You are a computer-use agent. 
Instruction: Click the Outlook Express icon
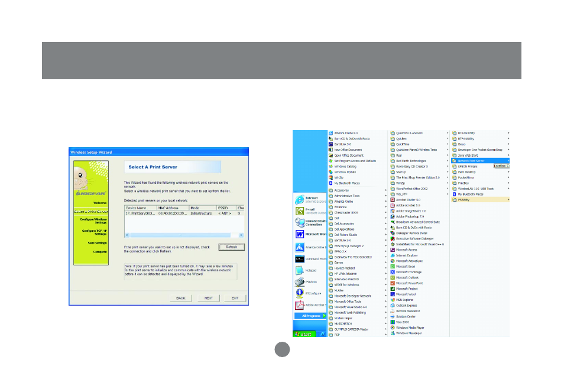tap(393, 305)
